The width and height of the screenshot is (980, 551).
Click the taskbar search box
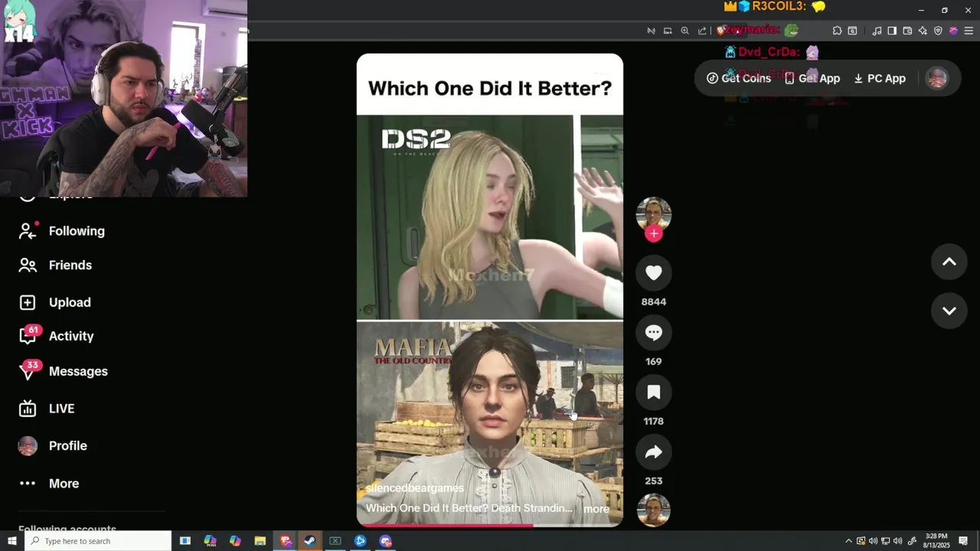(98, 541)
